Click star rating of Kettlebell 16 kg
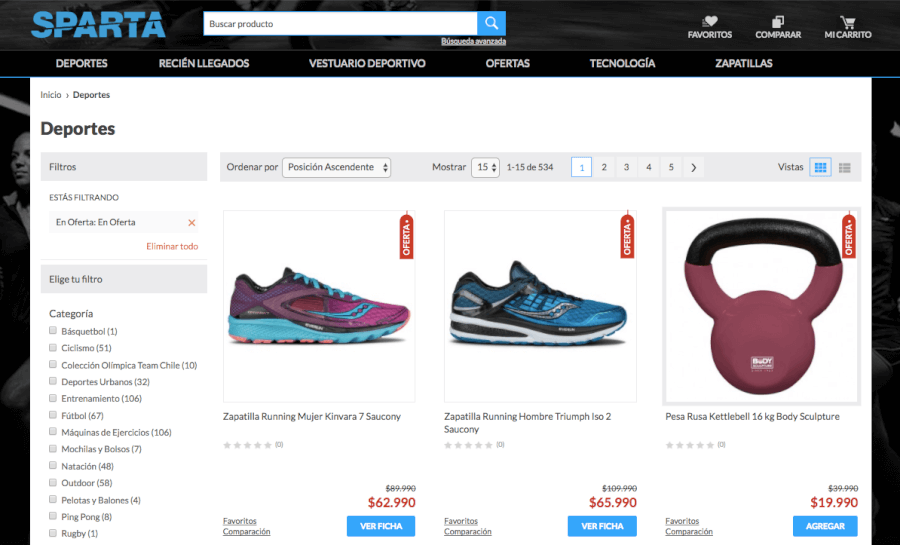Screen dimensions: 900x545 (690, 445)
